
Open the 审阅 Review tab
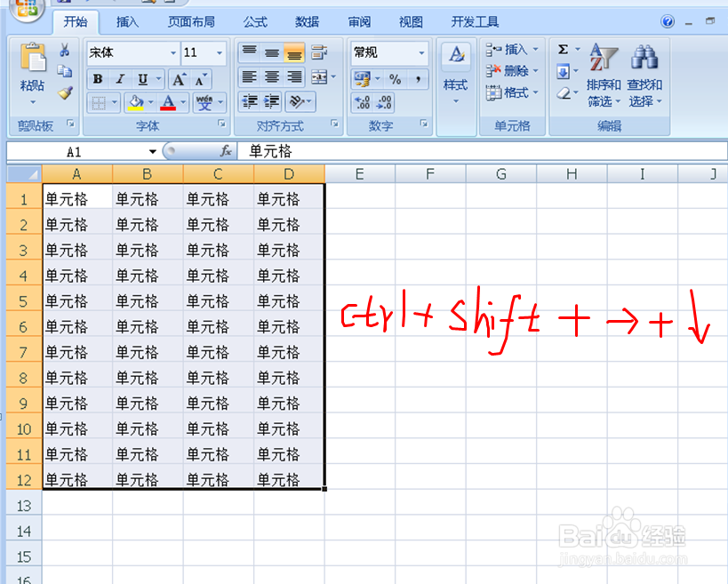[359, 21]
